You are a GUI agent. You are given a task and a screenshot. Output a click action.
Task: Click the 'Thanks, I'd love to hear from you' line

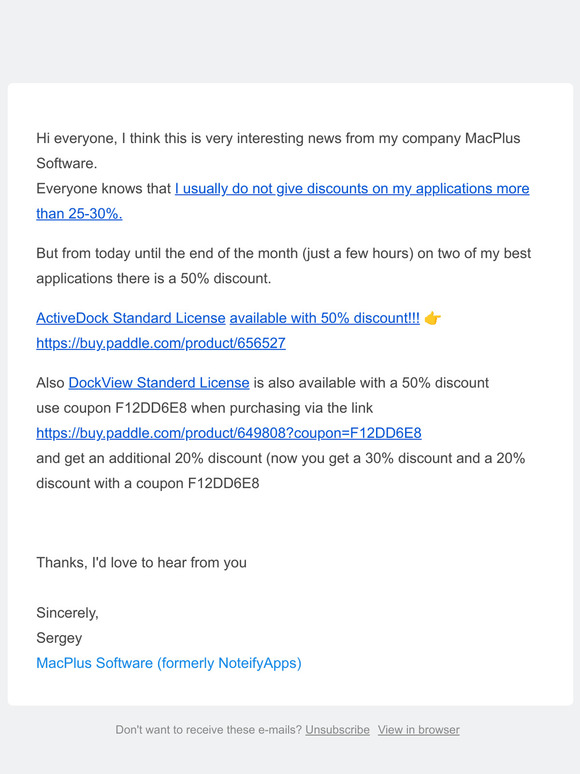[141, 563]
